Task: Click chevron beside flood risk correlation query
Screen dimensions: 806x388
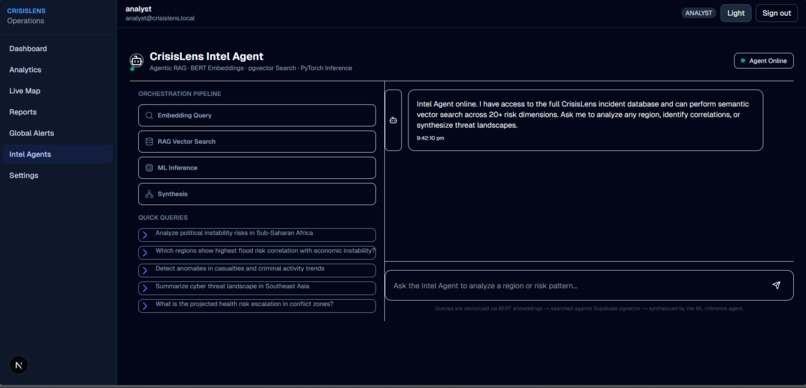Action: pyautogui.click(x=145, y=253)
